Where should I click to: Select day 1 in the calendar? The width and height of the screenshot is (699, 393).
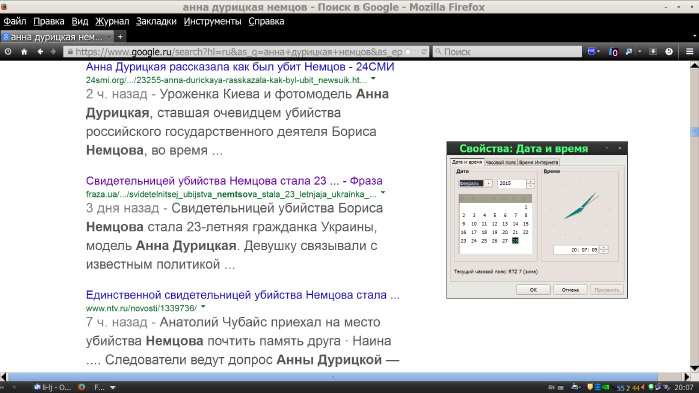tap(526, 207)
